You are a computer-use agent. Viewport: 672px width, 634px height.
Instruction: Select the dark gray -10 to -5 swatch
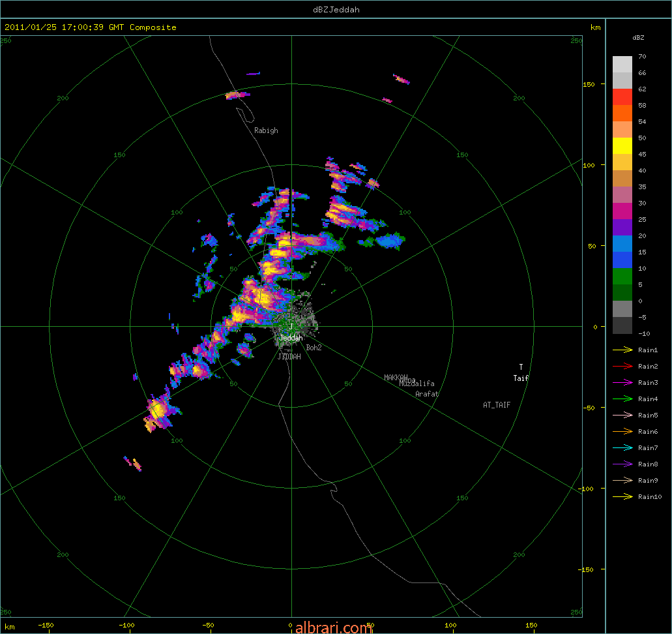coord(622,325)
